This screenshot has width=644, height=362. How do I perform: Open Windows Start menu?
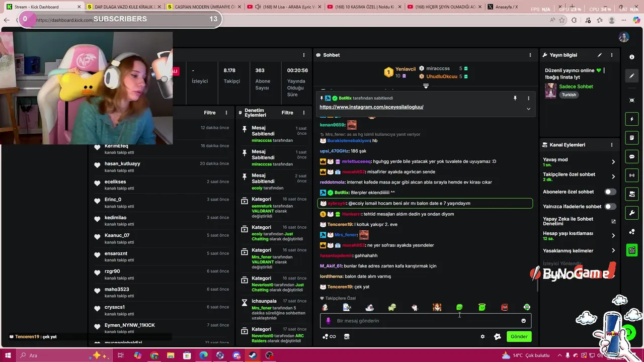(x=8, y=355)
